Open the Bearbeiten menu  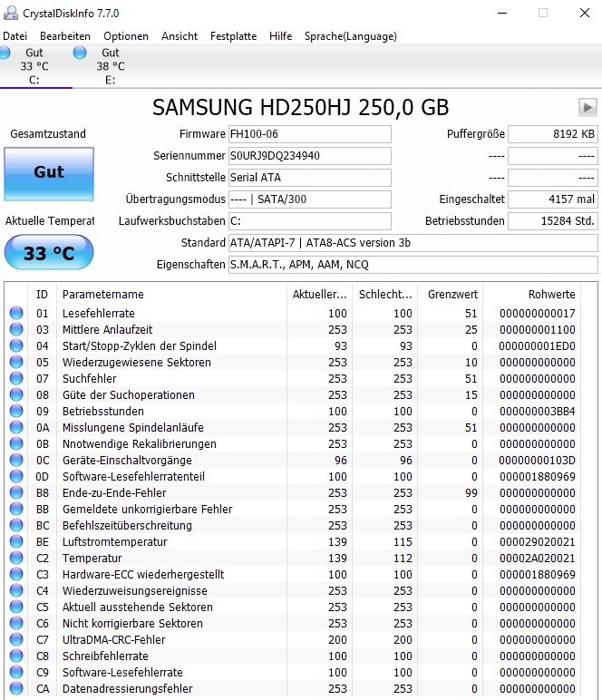click(65, 36)
